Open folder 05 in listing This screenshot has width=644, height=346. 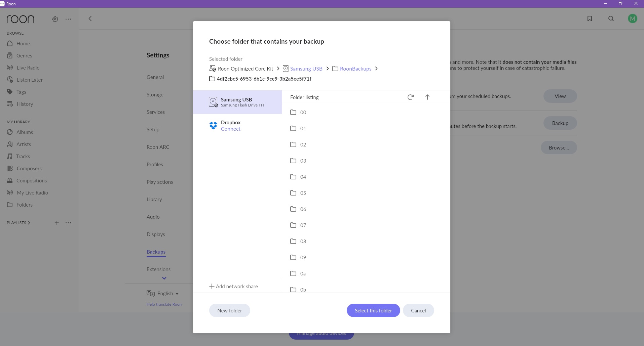click(303, 193)
